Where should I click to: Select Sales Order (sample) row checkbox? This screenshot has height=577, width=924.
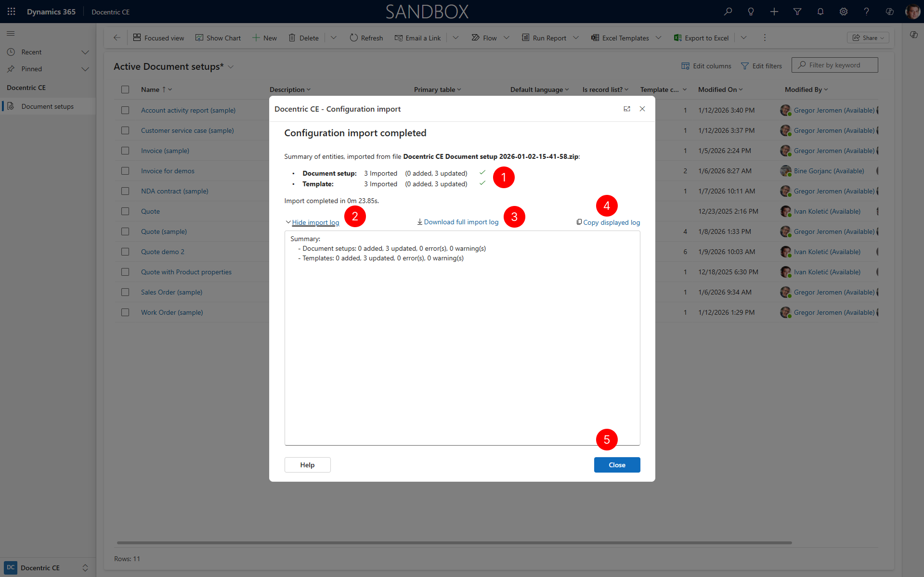125,292
